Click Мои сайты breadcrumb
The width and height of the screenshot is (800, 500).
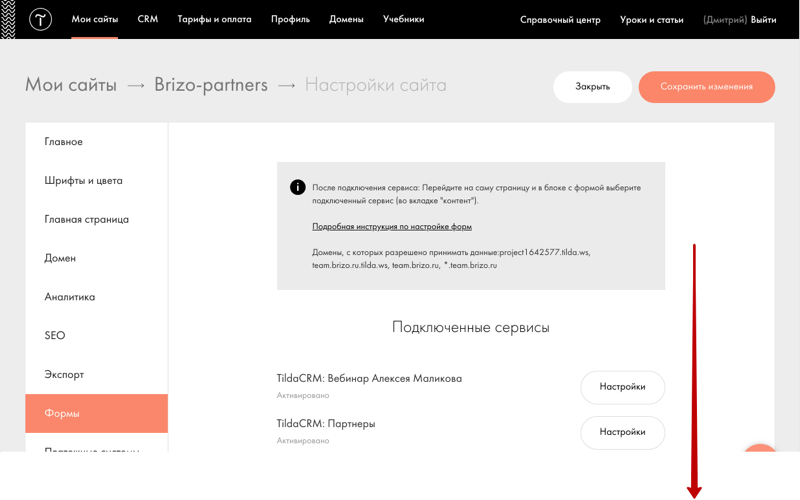pyautogui.click(x=71, y=85)
